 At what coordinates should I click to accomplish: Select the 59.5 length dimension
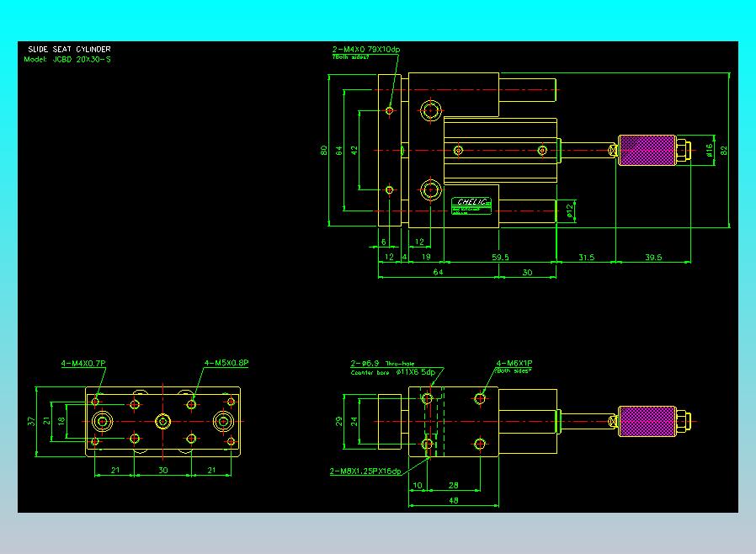click(x=500, y=257)
